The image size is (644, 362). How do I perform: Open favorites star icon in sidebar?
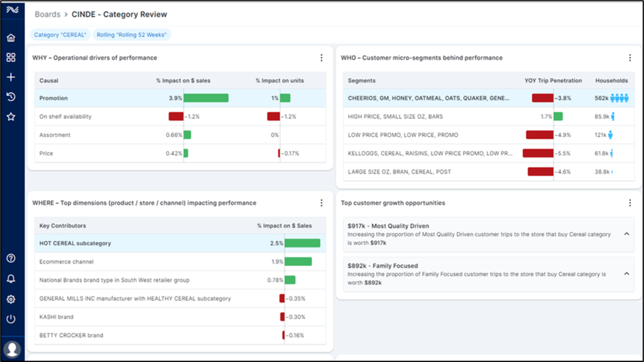point(11,117)
